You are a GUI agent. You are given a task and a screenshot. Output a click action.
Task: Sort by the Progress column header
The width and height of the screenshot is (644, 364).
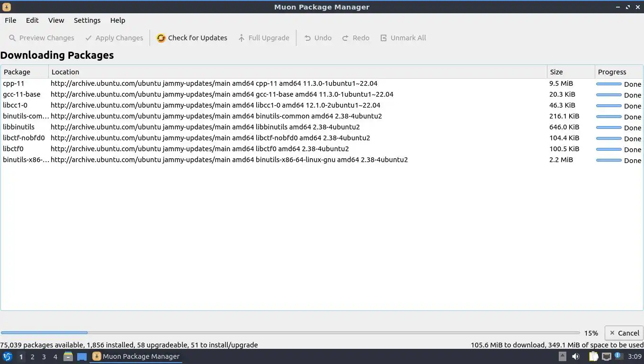pyautogui.click(x=619, y=72)
